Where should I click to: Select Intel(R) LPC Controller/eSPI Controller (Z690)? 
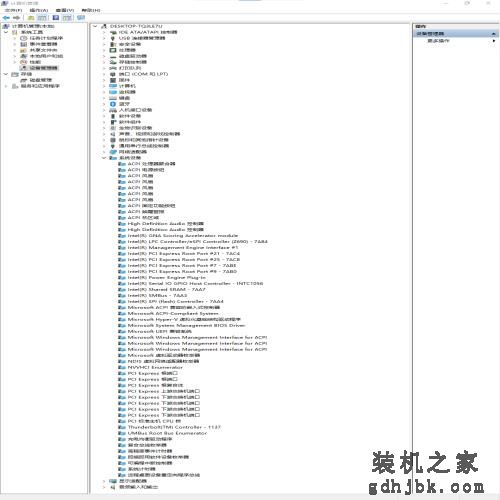click(198, 242)
